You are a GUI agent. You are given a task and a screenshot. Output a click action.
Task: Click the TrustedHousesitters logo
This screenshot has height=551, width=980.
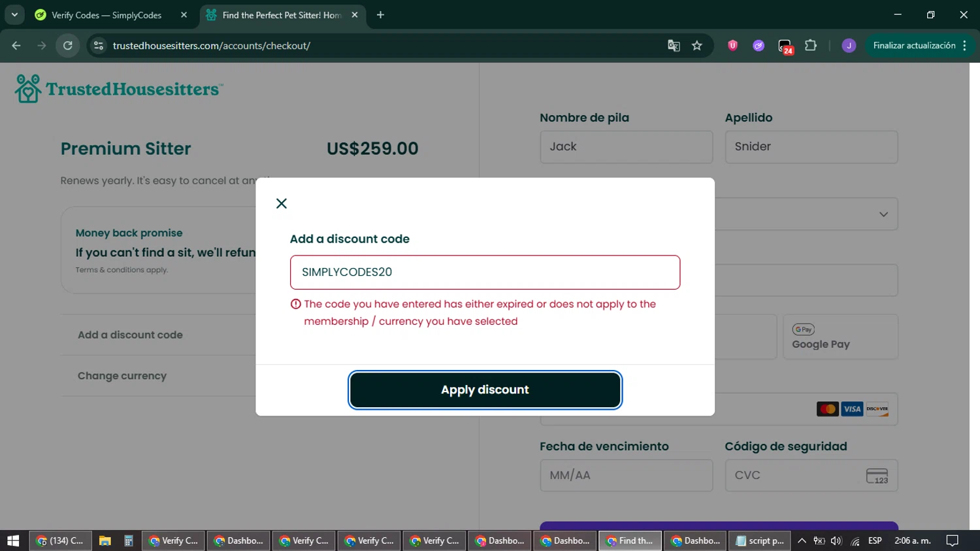[119, 89]
